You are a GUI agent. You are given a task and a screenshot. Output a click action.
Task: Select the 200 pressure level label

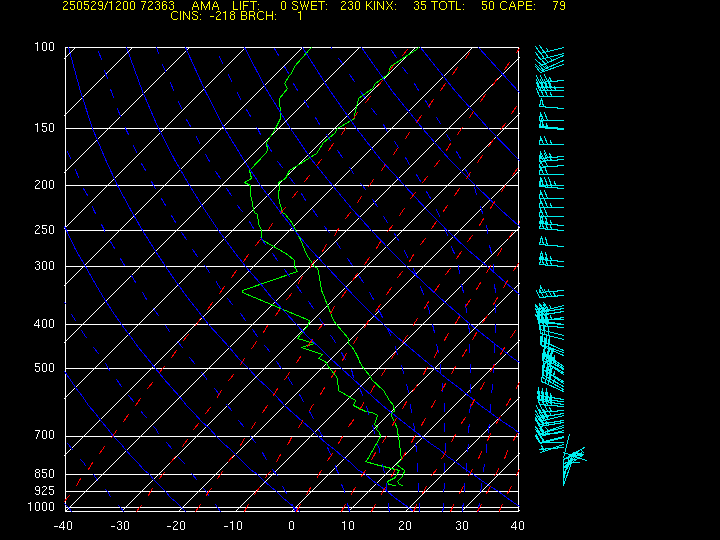[x=45, y=185]
